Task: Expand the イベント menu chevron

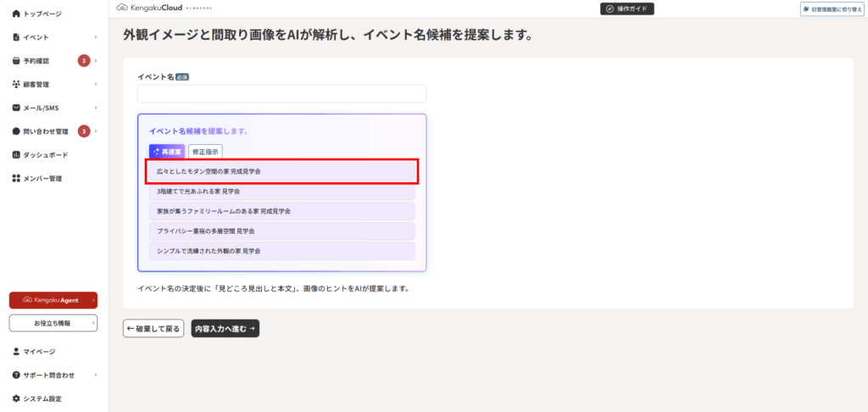Action: pos(96,37)
